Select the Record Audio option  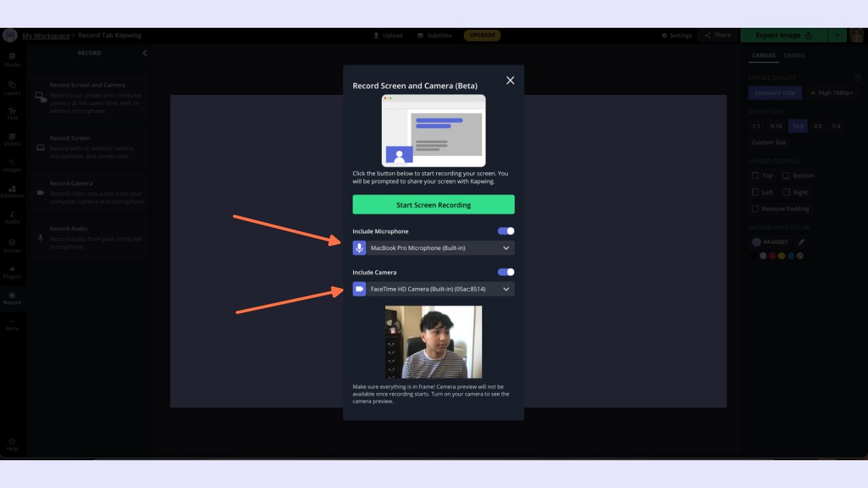coord(92,238)
